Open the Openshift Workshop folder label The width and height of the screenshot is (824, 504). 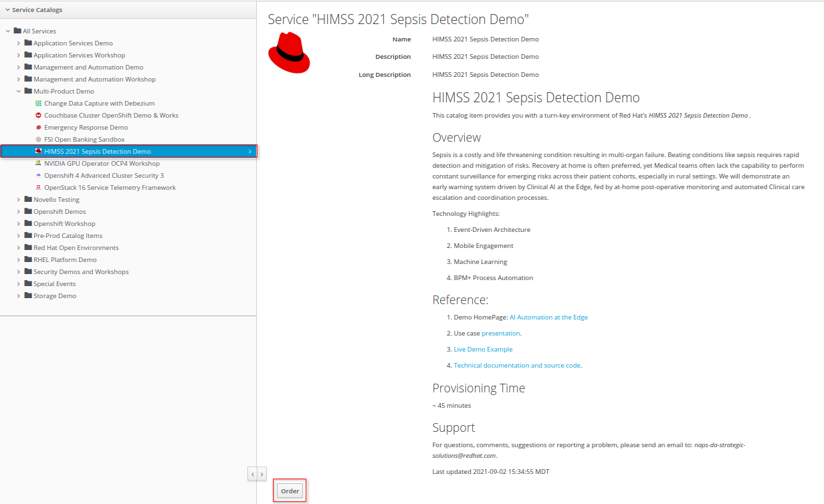pyautogui.click(x=64, y=224)
